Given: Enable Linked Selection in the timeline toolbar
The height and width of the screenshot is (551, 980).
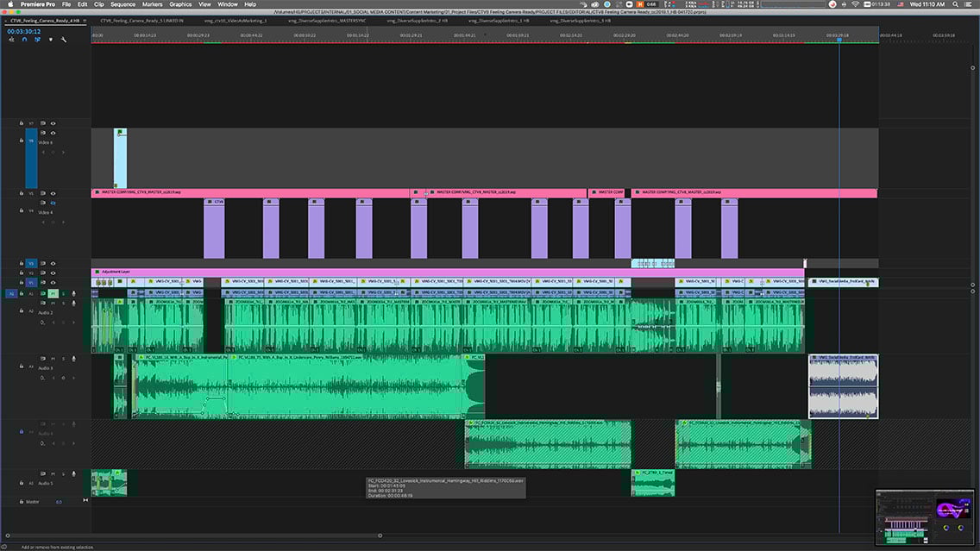Looking at the screenshot, I should pos(37,39).
